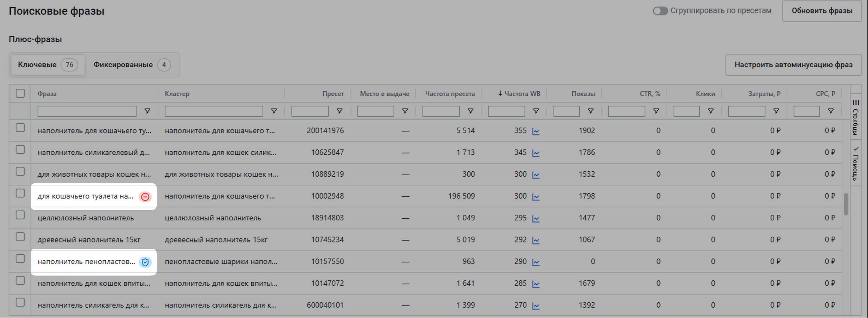Click древесный наполнитель 15кг cluster cell
Screen dimensions: 868x318
216,240
